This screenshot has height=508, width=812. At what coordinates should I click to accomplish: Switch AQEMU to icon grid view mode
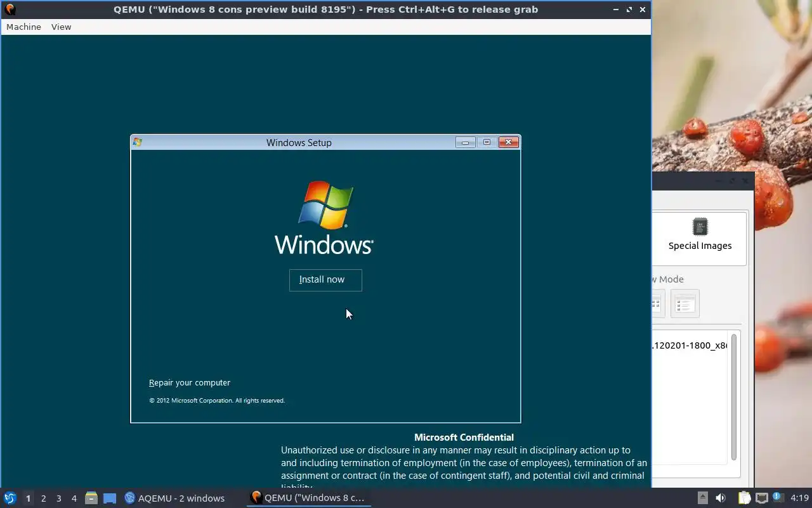[x=658, y=304]
